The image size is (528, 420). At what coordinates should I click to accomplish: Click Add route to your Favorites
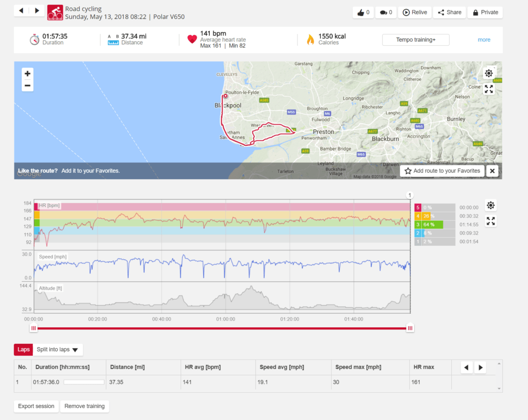coord(442,171)
